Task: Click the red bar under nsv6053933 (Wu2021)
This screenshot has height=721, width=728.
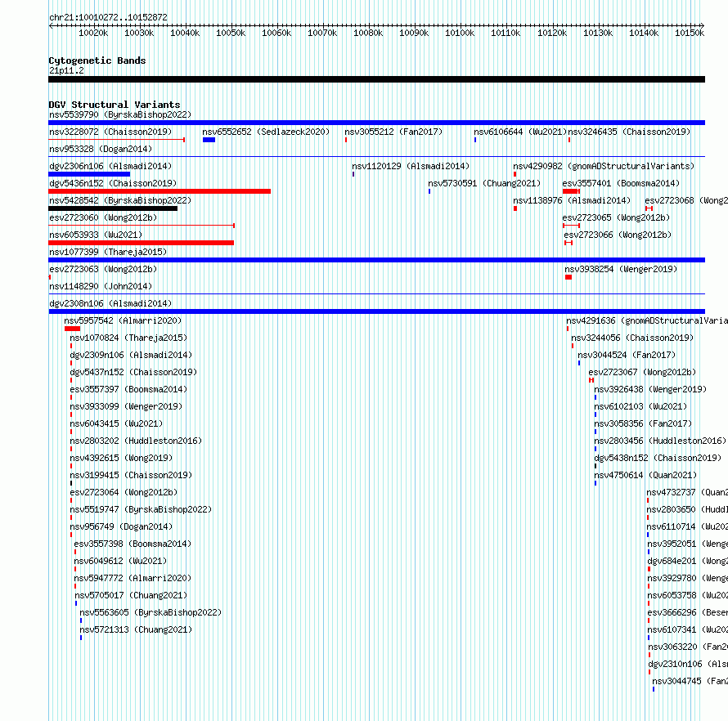Action: 142,243
